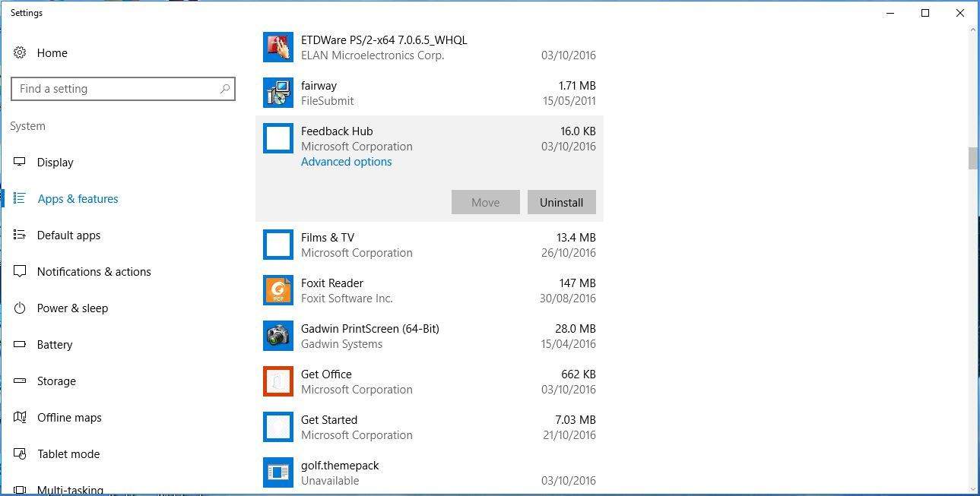Select the fairway entry name
This screenshot has height=496, width=980.
click(319, 85)
